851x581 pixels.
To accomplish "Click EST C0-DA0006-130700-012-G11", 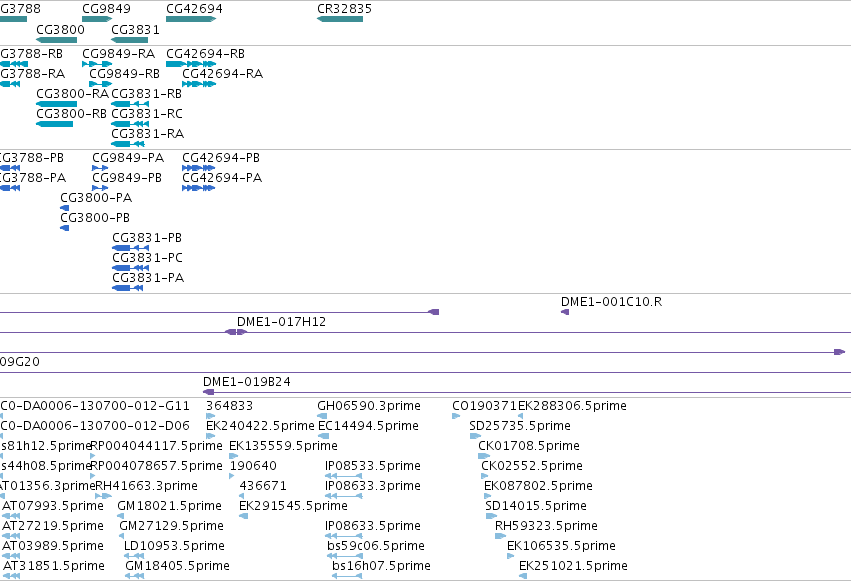I will [x=95, y=406].
